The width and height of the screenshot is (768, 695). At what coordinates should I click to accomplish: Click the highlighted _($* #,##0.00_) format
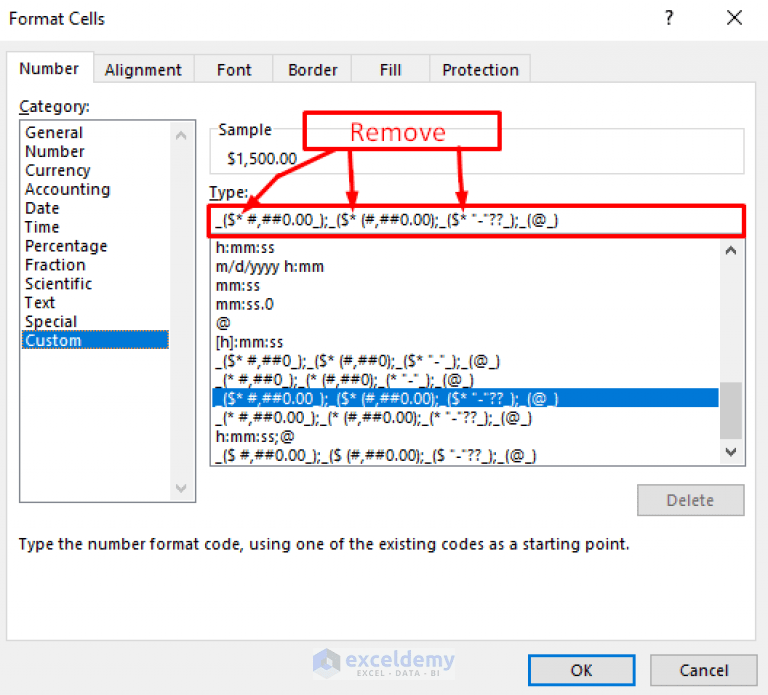click(465, 398)
